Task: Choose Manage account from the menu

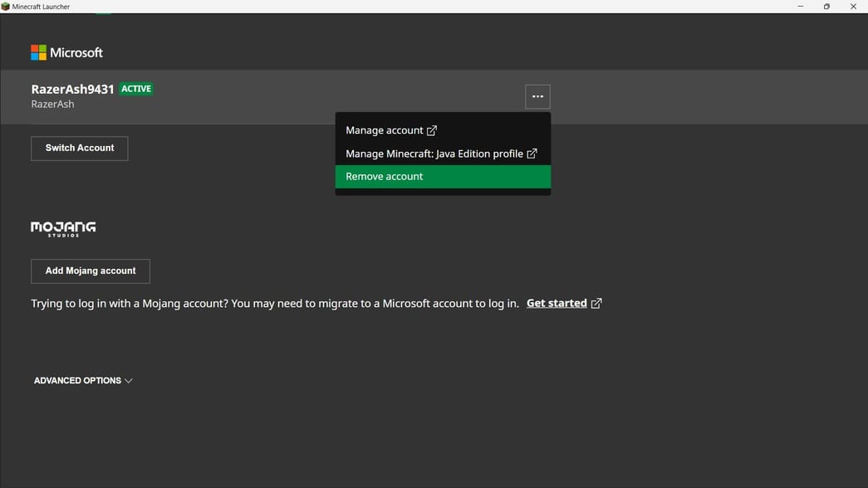Action: click(x=385, y=130)
